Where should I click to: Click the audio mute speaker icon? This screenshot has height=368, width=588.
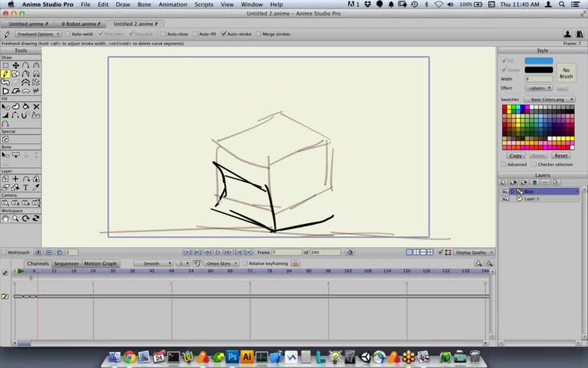349,252
